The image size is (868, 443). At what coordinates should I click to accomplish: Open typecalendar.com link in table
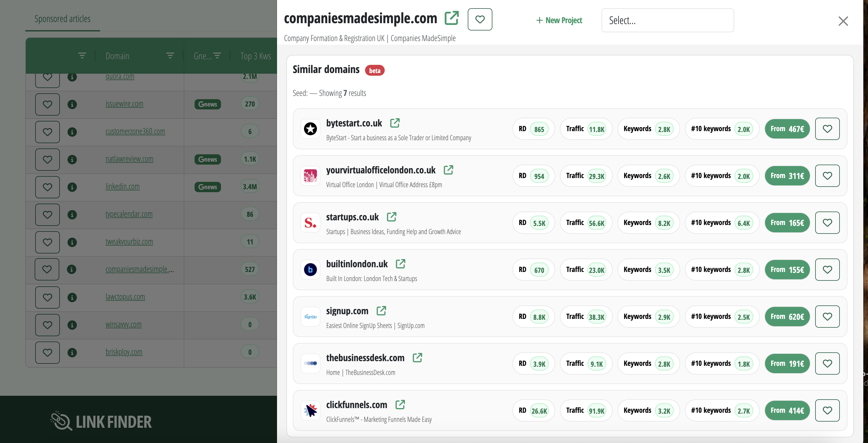129,214
